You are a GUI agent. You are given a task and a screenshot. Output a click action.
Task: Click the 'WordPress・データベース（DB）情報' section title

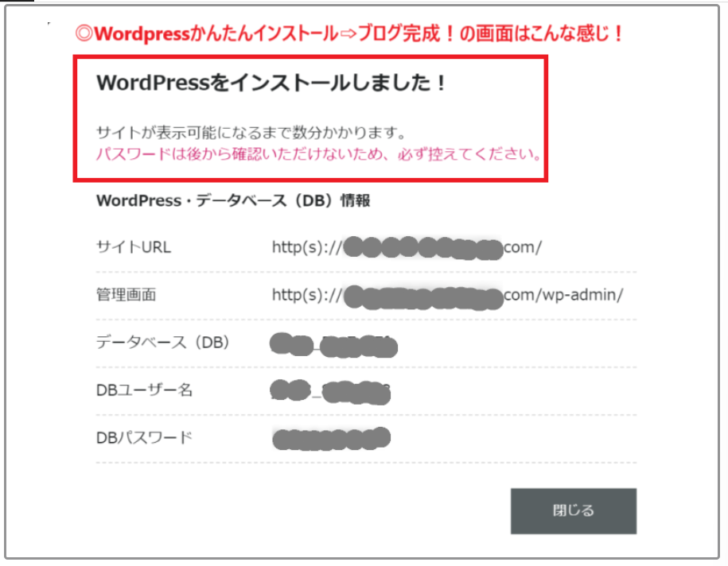[233, 200]
